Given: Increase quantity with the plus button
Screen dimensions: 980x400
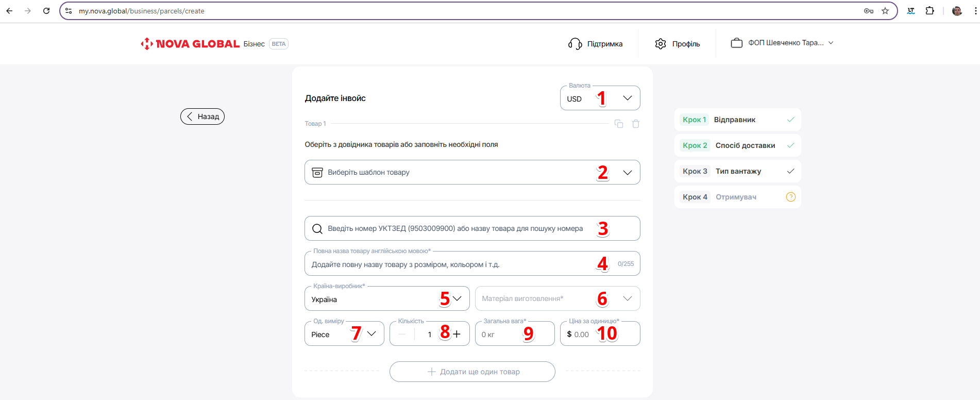Looking at the screenshot, I should [x=457, y=334].
